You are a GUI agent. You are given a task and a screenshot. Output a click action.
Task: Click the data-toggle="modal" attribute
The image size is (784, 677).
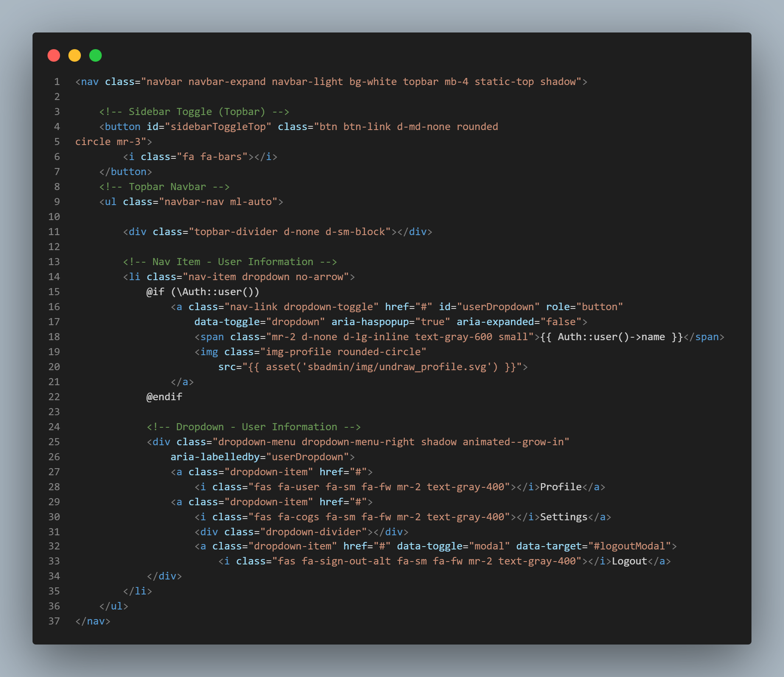(x=453, y=546)
